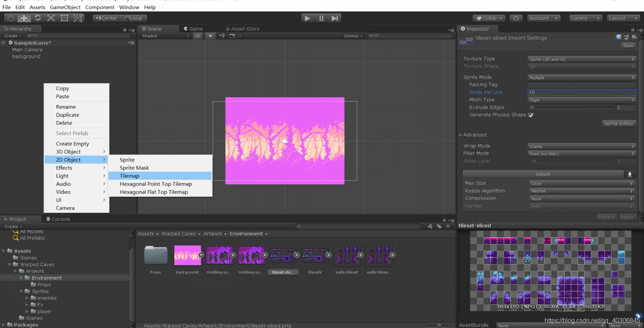Click the Open button in Inspector

(628, 46)
